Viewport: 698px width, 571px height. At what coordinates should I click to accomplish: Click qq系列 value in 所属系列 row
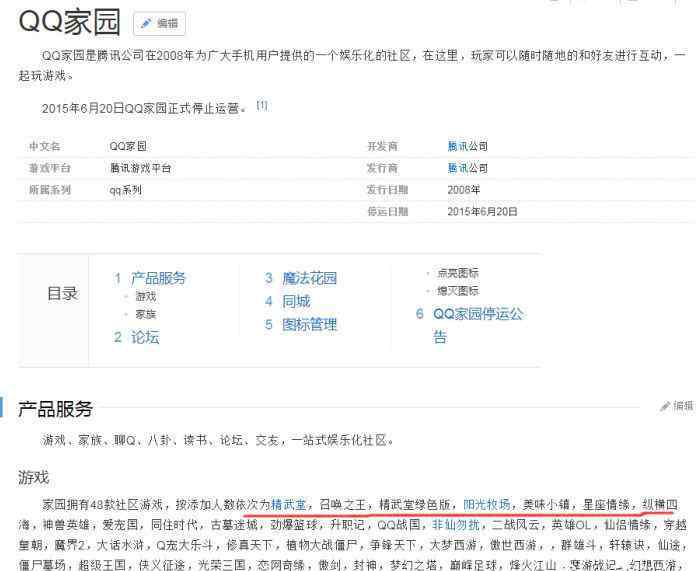126,190
